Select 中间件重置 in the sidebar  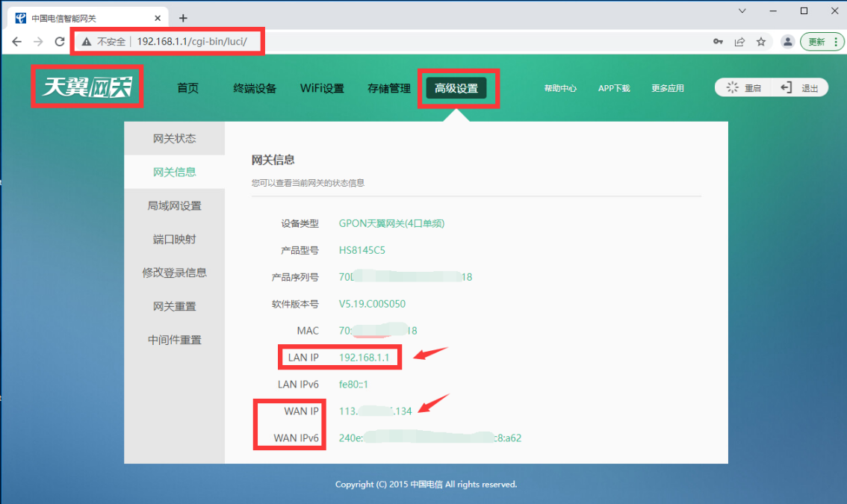click(175, 339)
